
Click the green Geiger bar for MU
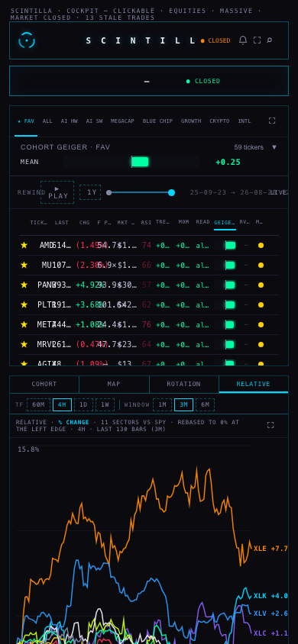pyautogui.click(x=230, y=266)
